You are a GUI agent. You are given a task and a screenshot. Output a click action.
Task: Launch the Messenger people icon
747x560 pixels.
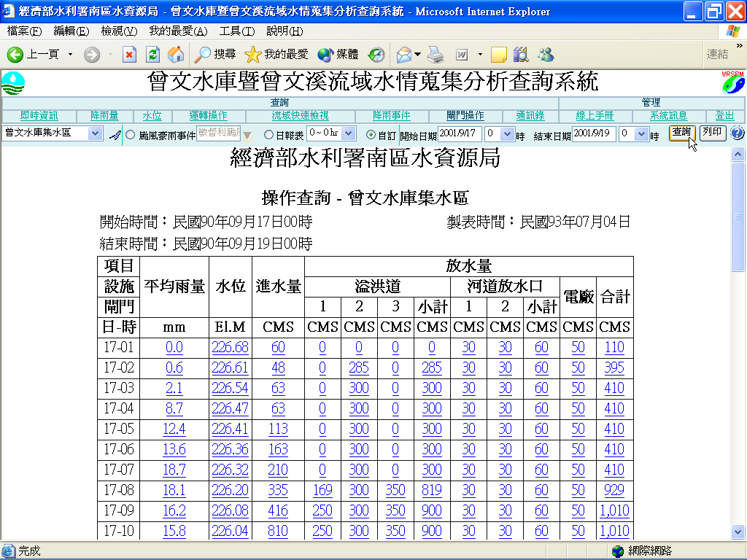[546, 55]
